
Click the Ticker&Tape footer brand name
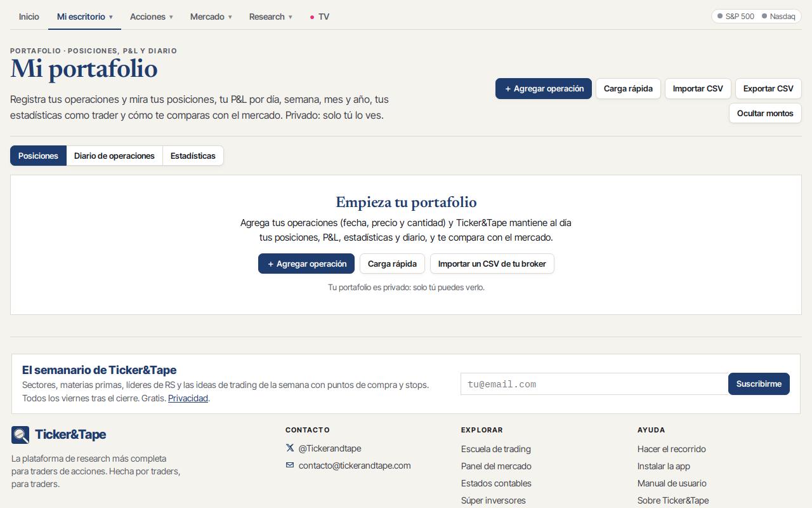coord(70,435)
